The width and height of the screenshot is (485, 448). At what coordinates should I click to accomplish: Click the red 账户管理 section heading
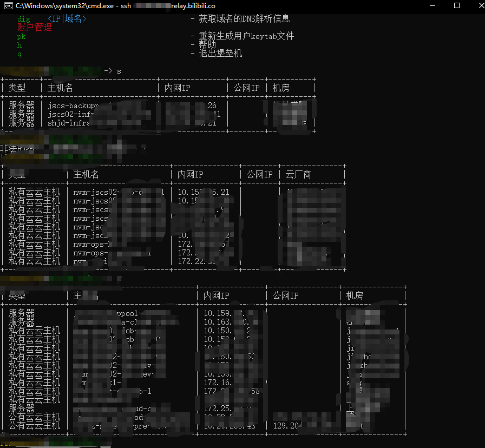click(34, 28)
